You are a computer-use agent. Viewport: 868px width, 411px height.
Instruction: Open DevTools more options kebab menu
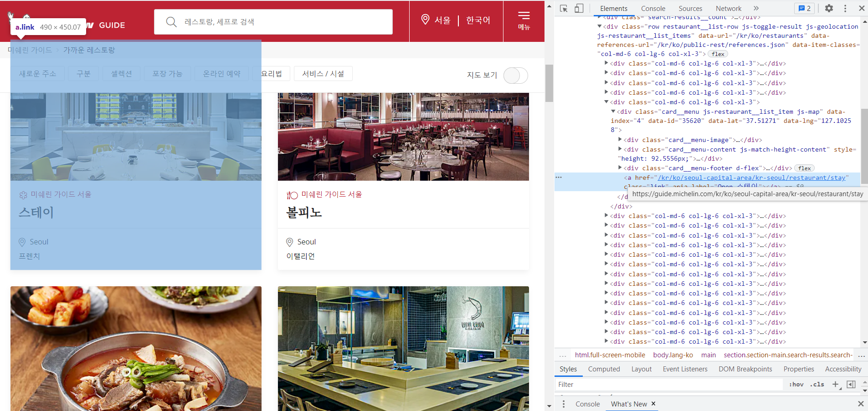845,8
